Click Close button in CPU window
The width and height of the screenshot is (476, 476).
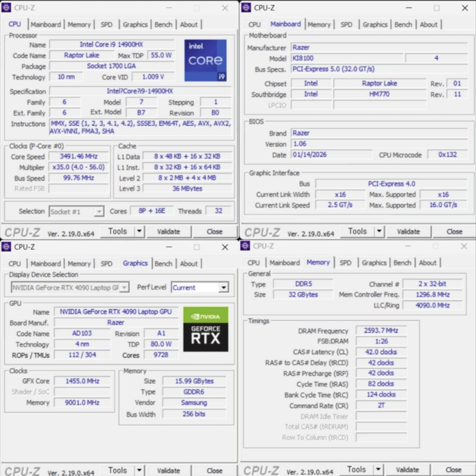tap(215, 231)
